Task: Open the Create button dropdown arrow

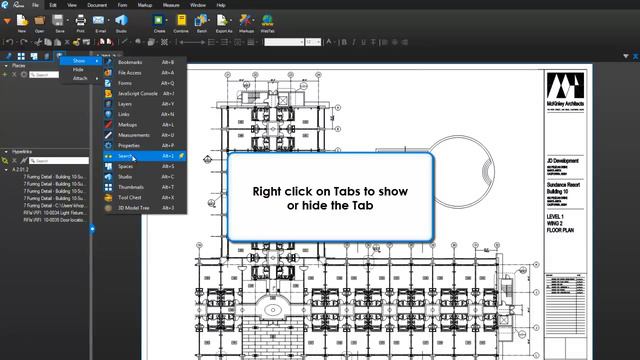Action: [167, 20]
